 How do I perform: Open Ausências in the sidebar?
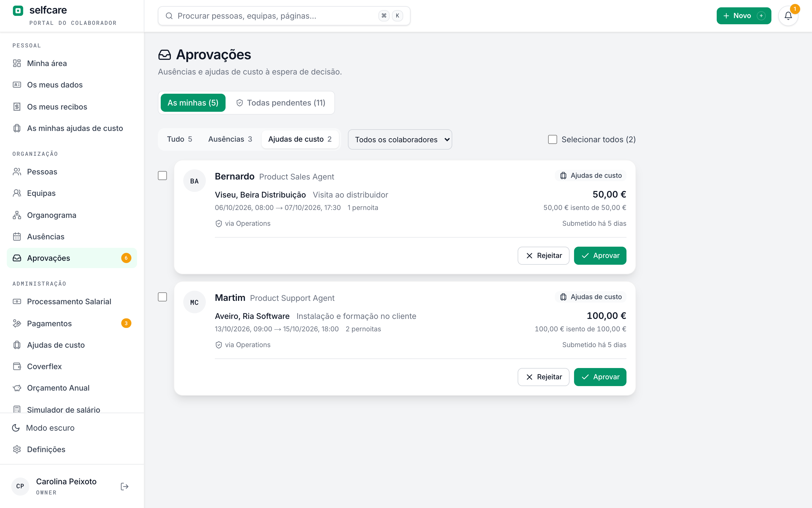point(72,237)
